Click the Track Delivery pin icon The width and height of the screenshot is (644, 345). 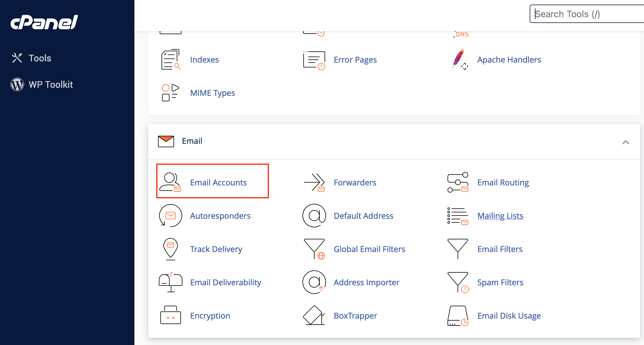pos(171,249)
